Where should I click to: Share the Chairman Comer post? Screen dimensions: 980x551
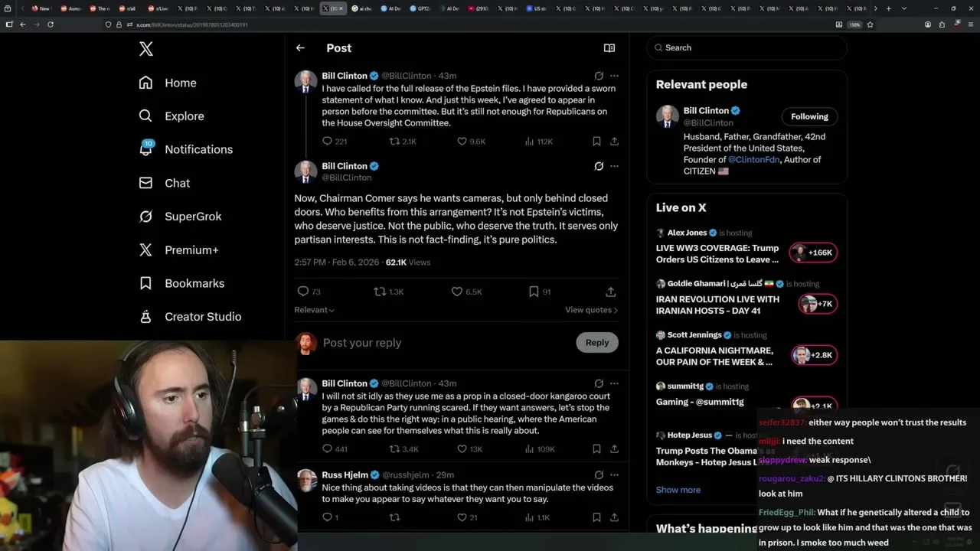point(610,292)
